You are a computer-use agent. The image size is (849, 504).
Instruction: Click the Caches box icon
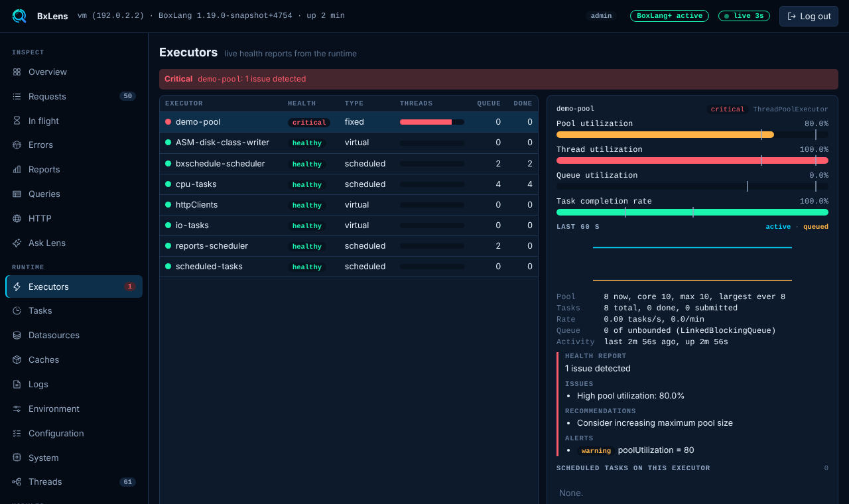(17, 359)
